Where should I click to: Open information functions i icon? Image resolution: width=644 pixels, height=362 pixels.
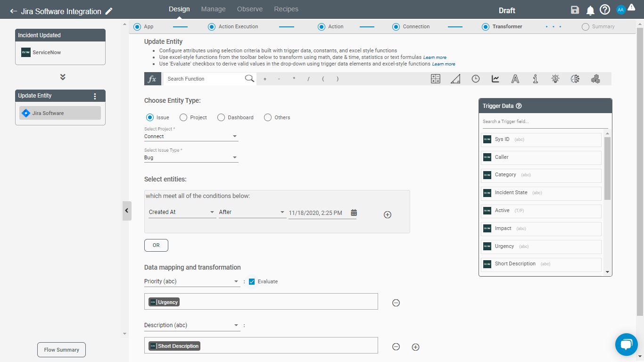[536, 79]
